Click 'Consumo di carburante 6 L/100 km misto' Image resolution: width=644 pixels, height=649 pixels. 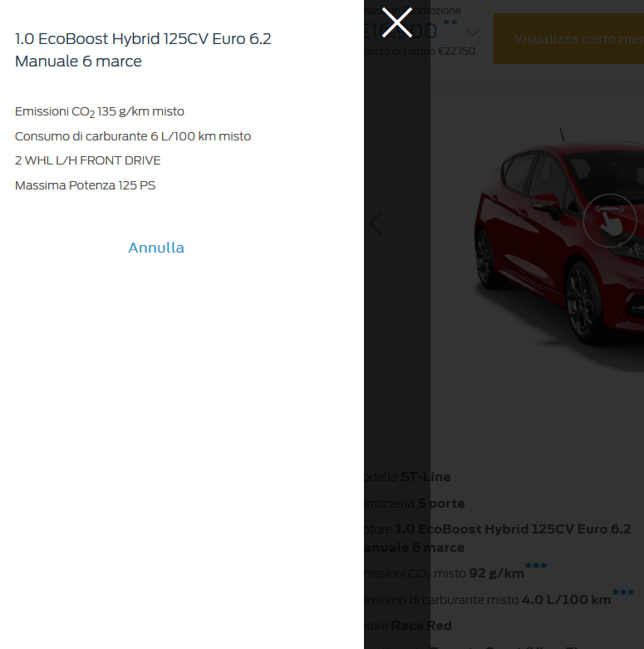pos(133,136)
